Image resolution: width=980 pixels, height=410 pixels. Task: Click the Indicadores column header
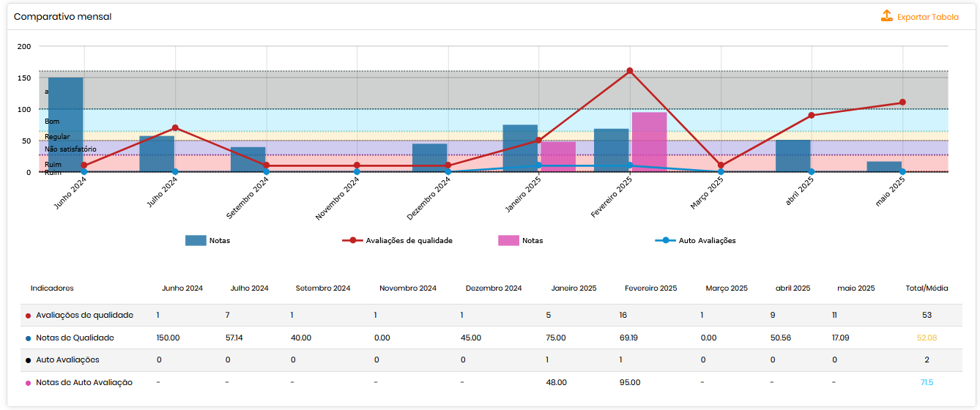point(52,288)
